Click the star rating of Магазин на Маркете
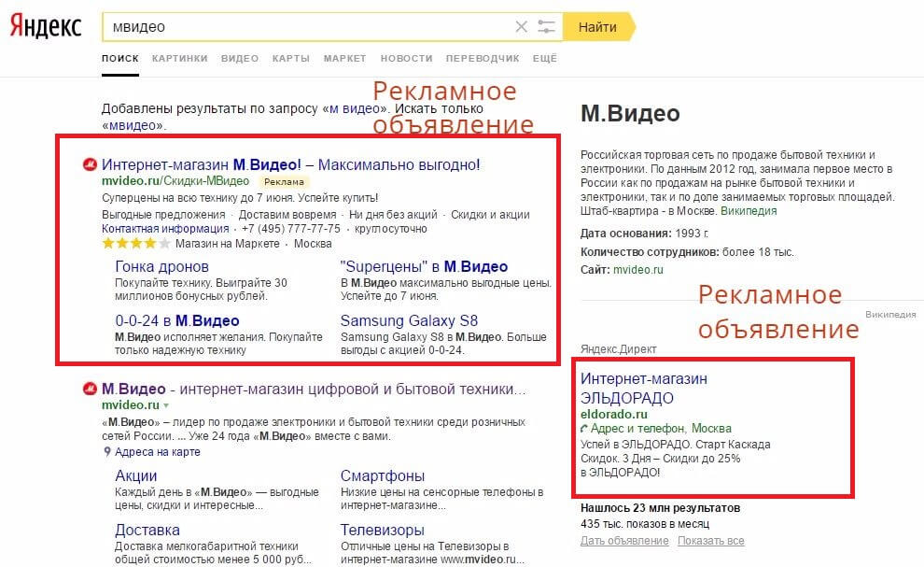The height and width of the screenshot is (567, 924). coord(136,244)
